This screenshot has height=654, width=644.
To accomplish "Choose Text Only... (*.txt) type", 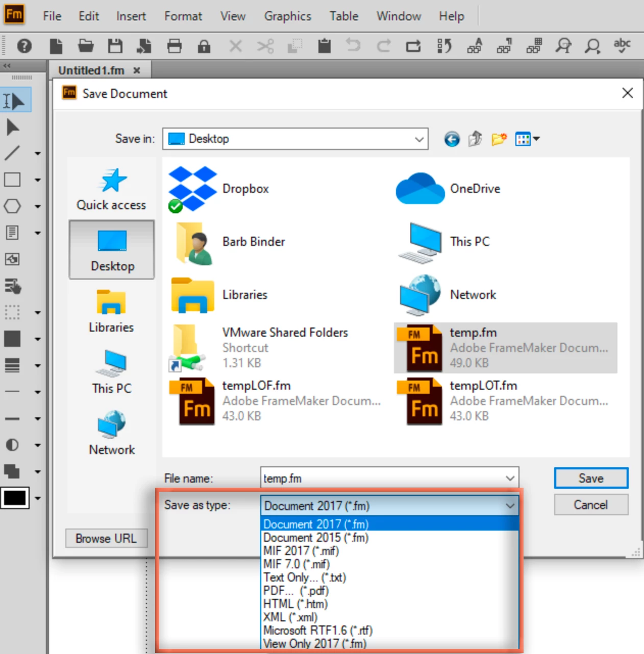I will click(390, 577).
